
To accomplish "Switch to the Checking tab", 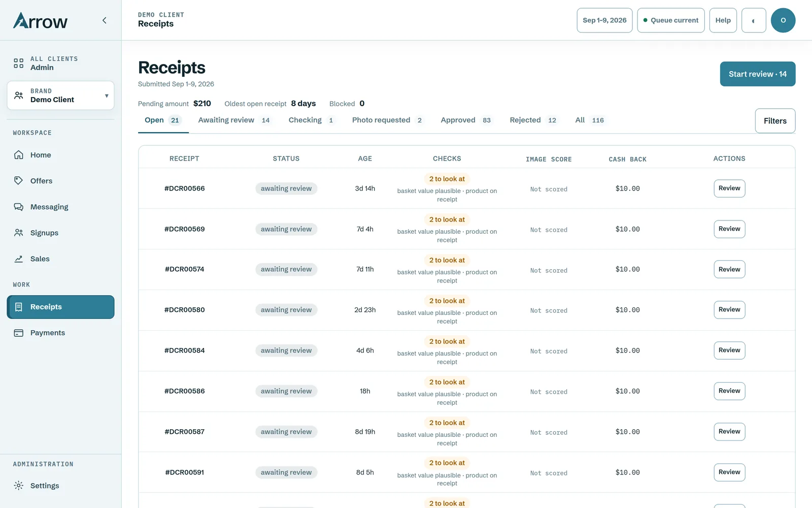I will (312, 120).
